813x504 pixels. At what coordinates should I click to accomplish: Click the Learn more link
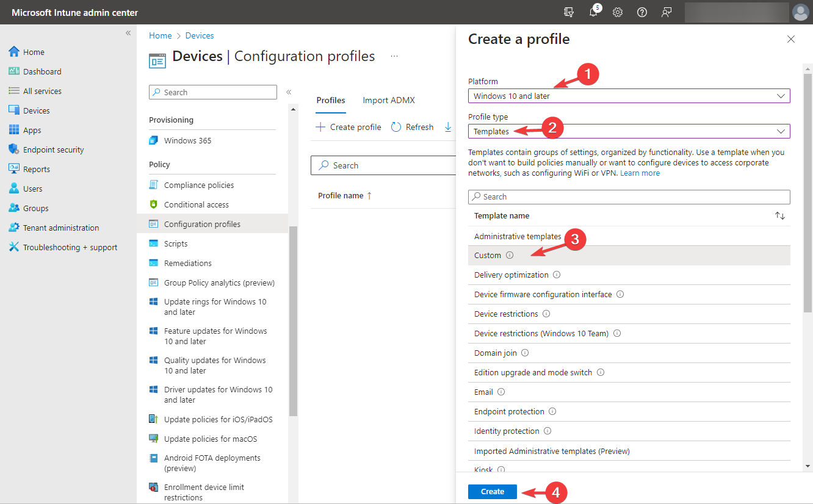click(x=640, y=173)
